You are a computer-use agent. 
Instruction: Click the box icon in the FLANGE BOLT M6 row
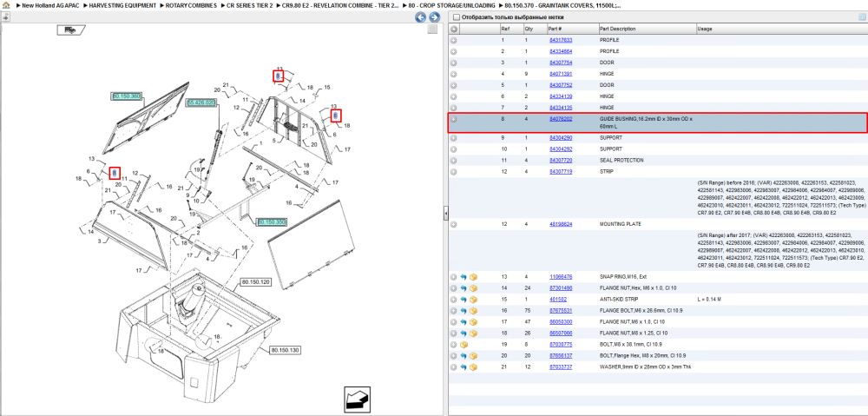[x=473, y=311]
